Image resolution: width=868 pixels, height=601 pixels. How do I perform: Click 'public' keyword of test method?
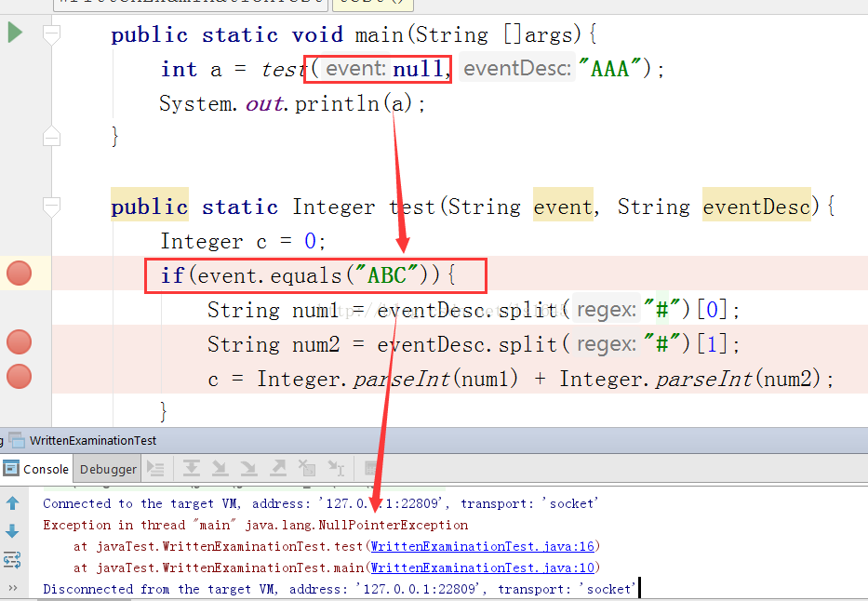point(150,207)
